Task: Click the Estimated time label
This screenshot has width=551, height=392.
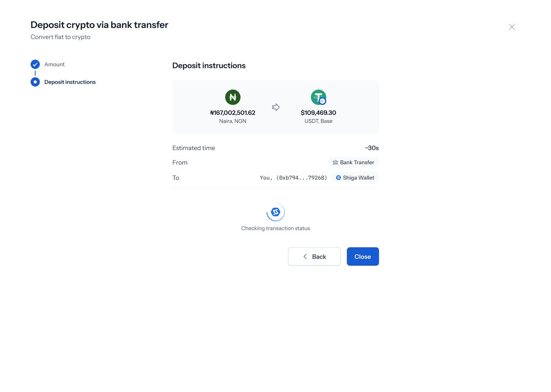Action: click(x=194, y=148)
